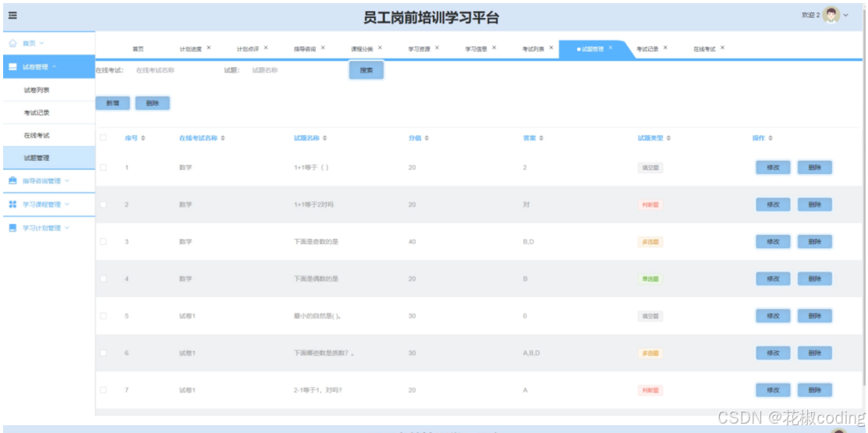The height and width of the screenshot is (433, 868).
Task: Close the 学习资源 tab
Action: click(x=437, y=48)
